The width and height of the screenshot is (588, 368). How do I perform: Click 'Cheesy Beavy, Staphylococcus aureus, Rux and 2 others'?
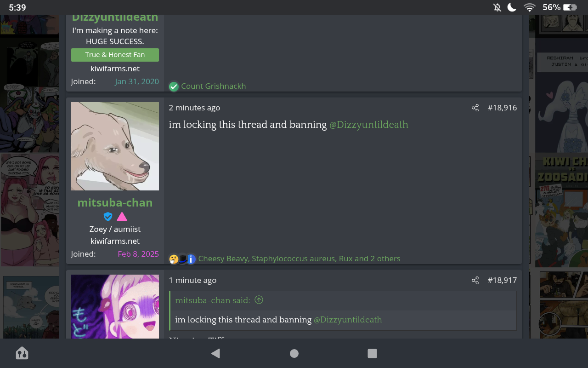click(299, 259)
